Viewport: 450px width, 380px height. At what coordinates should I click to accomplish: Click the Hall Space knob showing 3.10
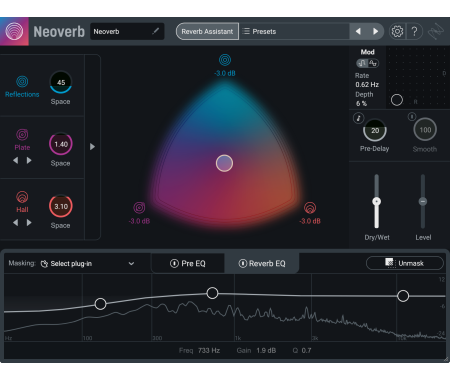point(61,206)
